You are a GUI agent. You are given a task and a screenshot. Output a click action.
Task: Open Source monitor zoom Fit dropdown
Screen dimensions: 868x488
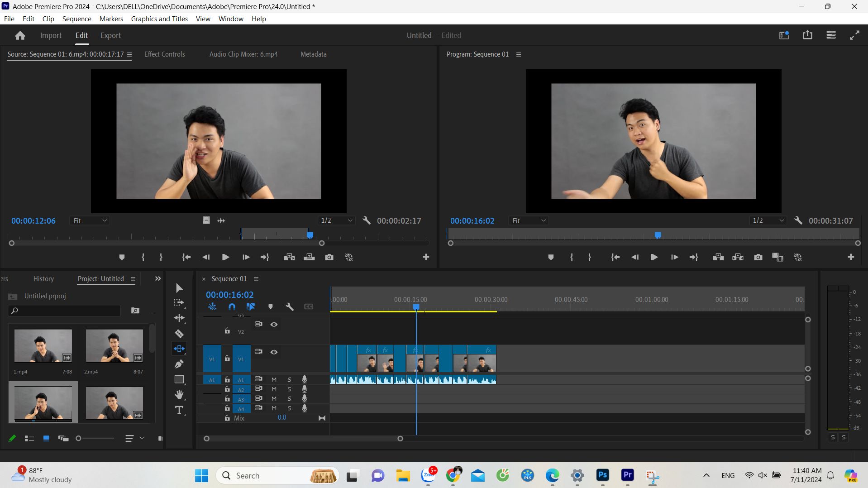click(90, 220)
